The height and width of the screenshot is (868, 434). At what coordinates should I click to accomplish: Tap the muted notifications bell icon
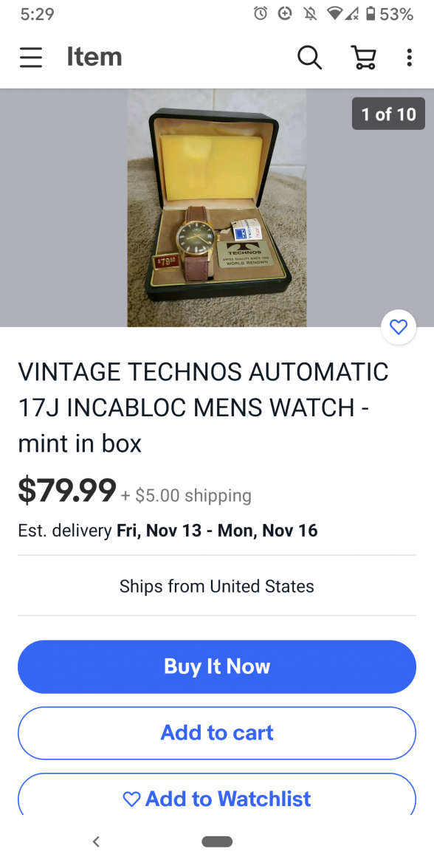310,14
